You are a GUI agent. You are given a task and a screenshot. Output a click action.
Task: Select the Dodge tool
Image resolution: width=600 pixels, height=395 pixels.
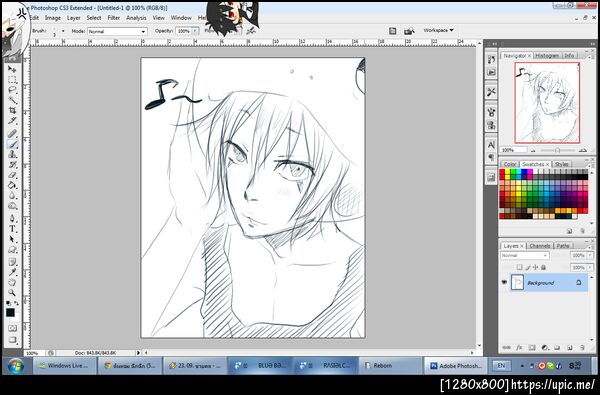coord(12,206)
